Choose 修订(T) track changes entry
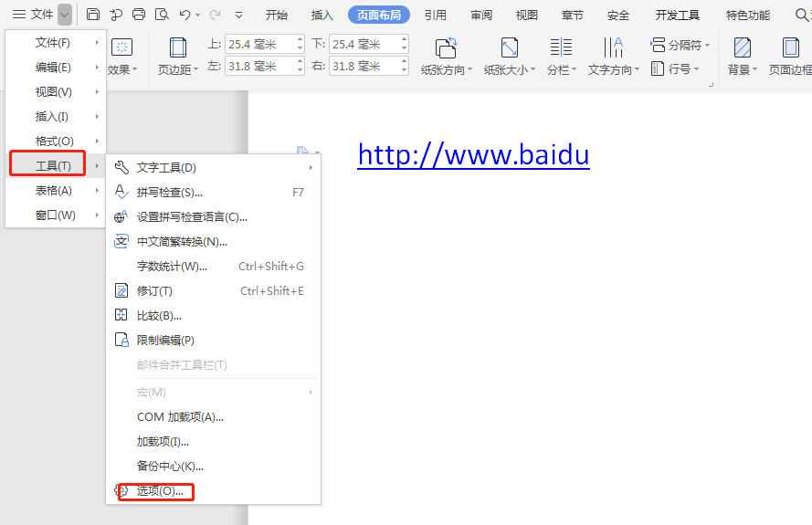Viewport: 812px width, 525px height. (214, 291)
